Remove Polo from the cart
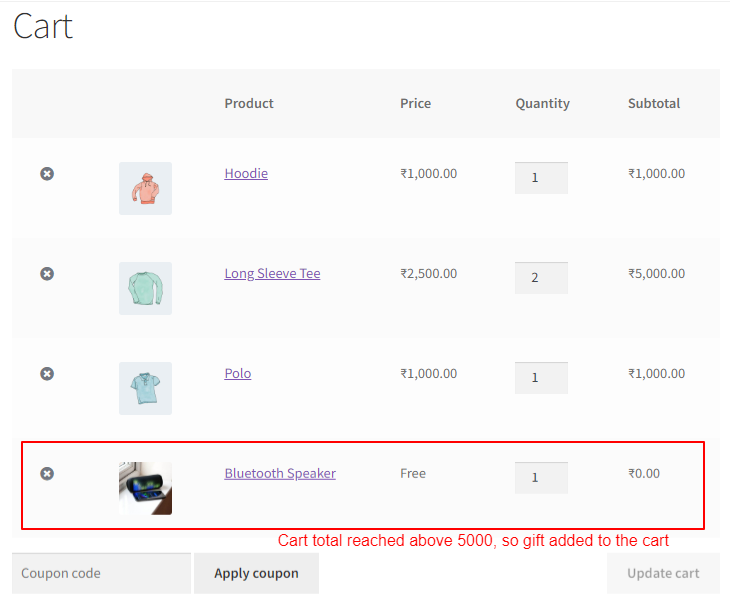 47,374
